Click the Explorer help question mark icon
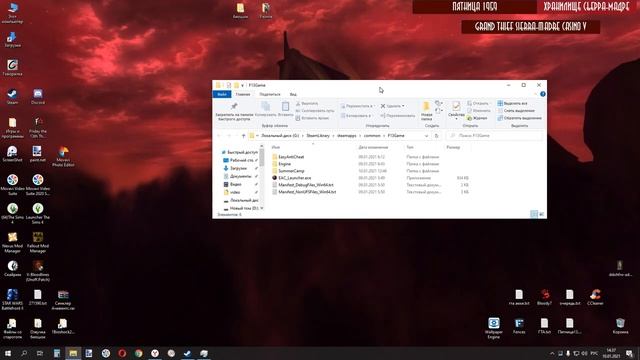 (543, 94)
